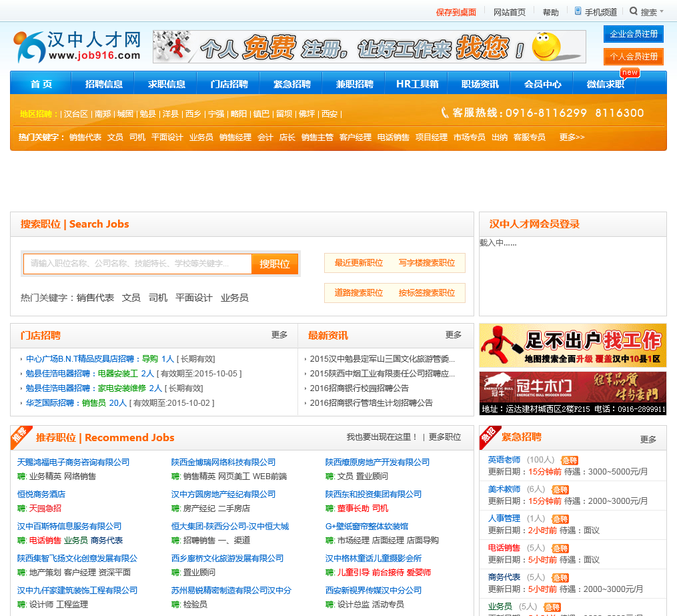This screenshot has width=677, height=616.
Task: Open the 冠牛木门 advertisement banner
Action: [572, 393]
